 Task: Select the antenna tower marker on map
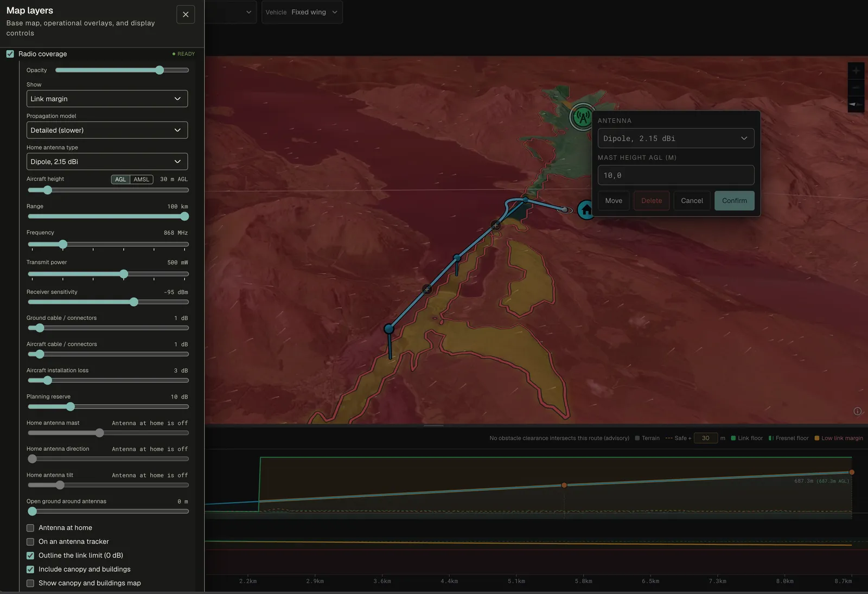pyautogui.click(x=583, y=116)
